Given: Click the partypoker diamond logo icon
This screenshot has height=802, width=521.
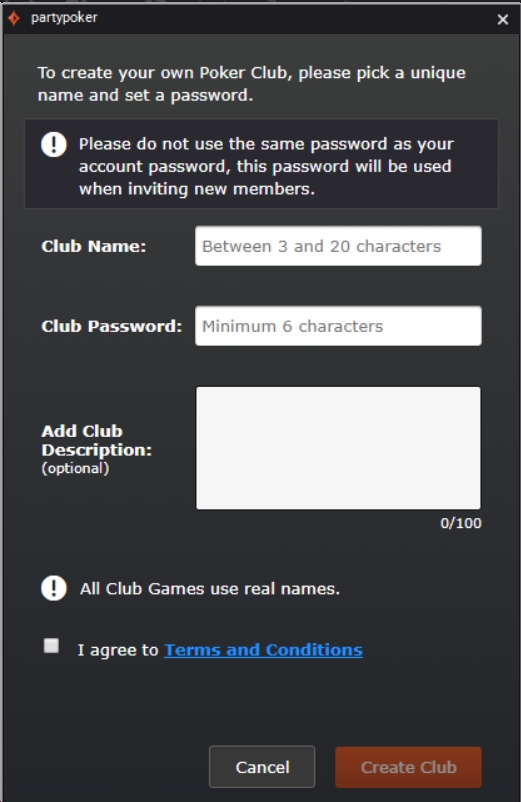Looking at the screenshot, I should [x=14, y=18].
